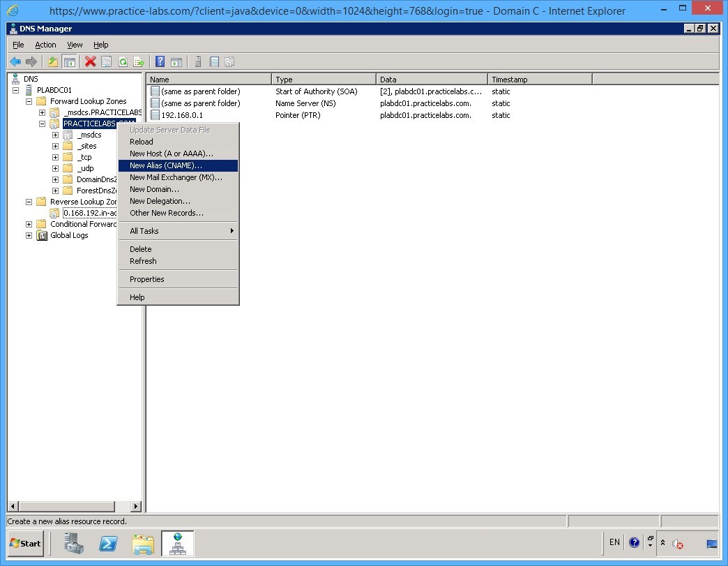The image size is (728, 566).
Task: Click the muted speaker icon in system tray
Action: pyautogui.click(x=677, y=544)
